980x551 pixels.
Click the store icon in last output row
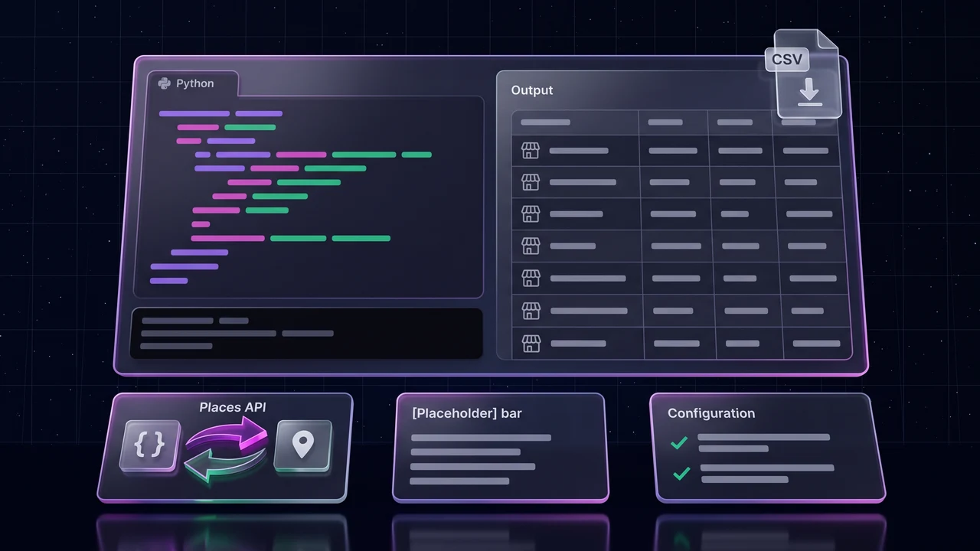[x=531, y=343]
